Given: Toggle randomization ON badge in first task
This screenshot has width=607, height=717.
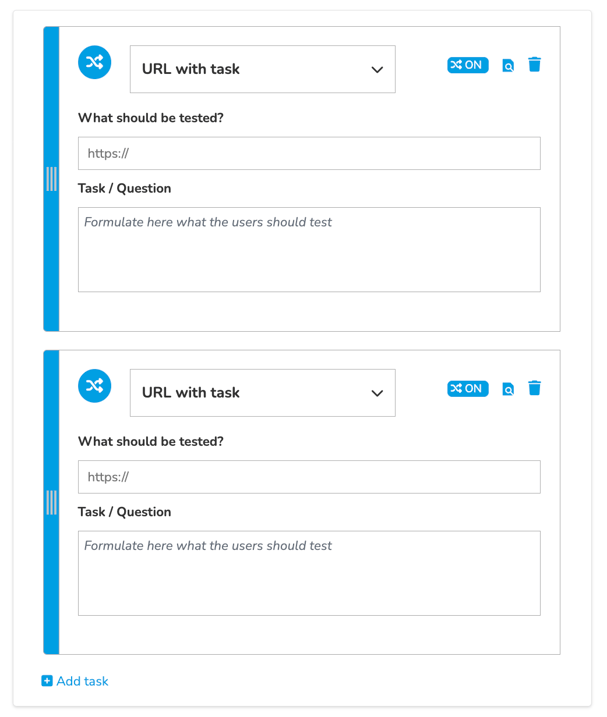Looking at the screenshot, I should pyautogui.click(x=467, y=65).
